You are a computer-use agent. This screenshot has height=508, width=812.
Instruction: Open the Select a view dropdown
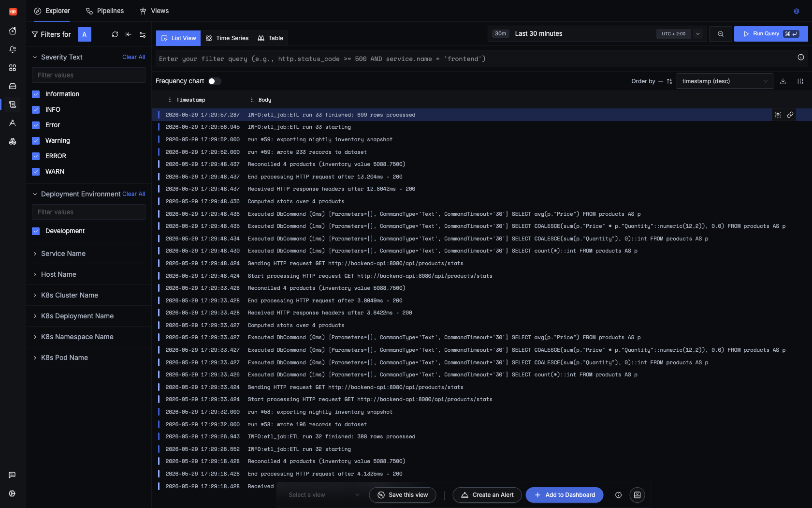tap(324, 495)
